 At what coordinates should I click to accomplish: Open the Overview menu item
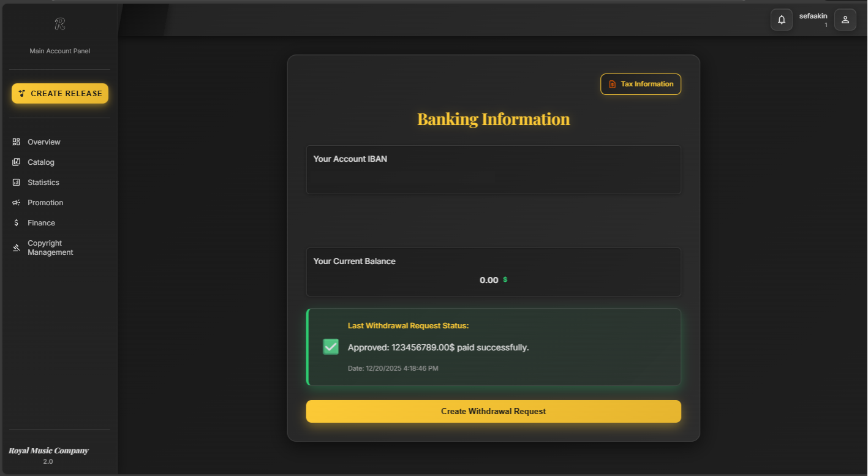pyautogui.click(x=44, y=142)
